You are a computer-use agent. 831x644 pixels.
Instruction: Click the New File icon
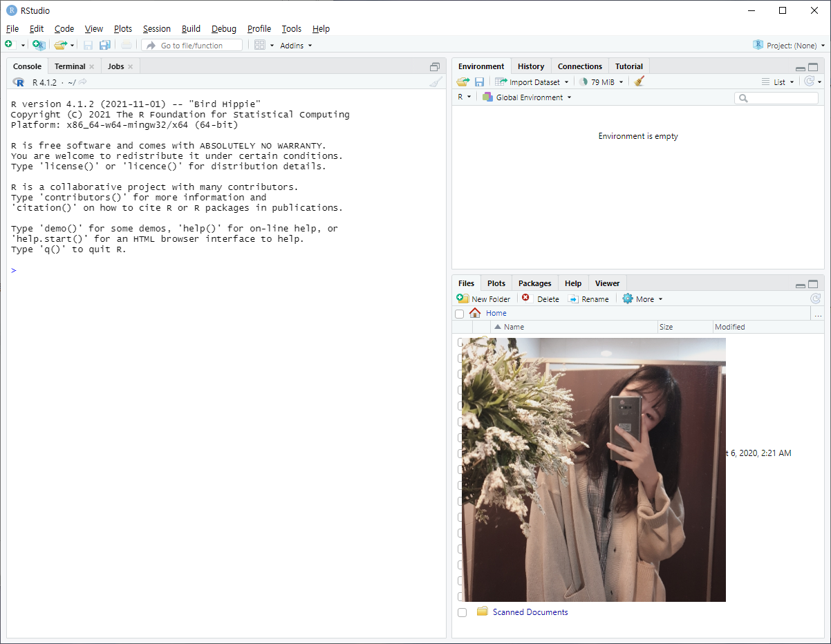[9, 45]
